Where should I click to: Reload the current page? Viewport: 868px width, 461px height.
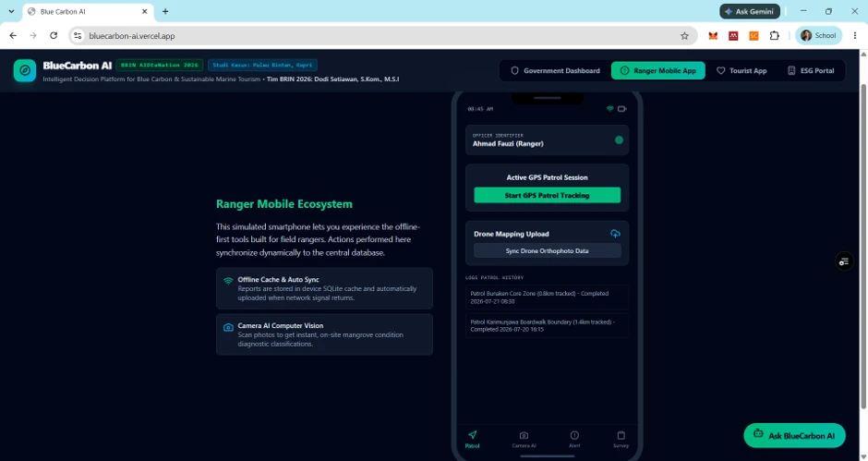coord(54,35)
